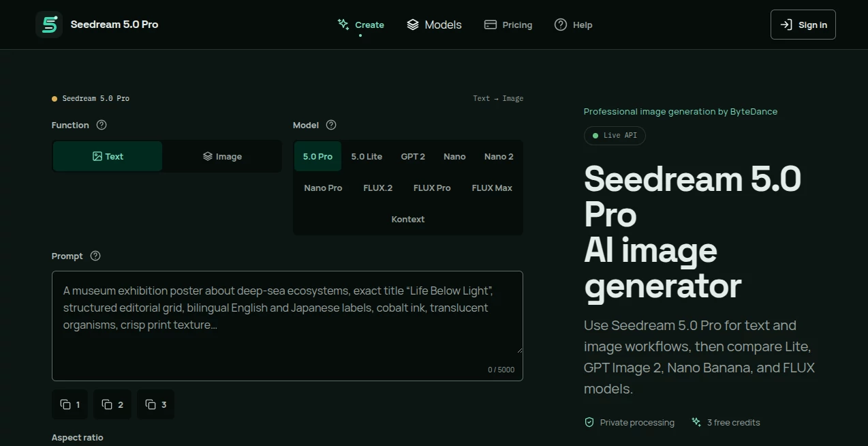Click the '3 free credits' text
Screen dimensions: 868x446
(734, 422)
